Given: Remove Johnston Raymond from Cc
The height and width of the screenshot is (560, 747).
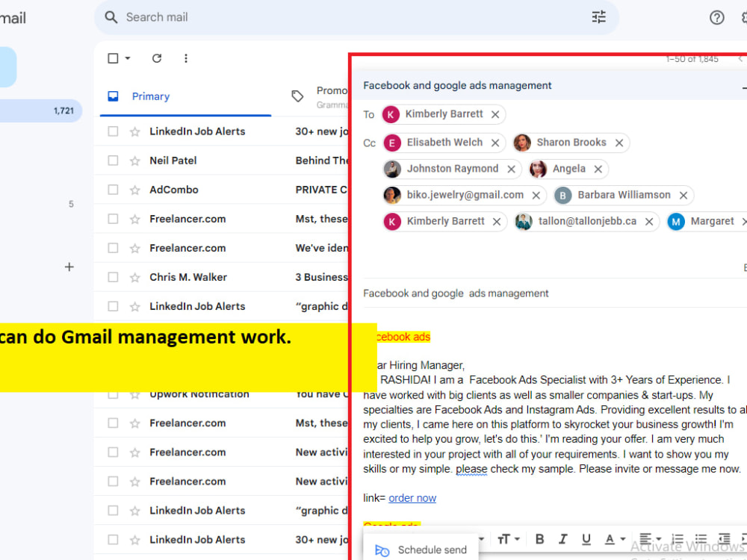Looking at the screenshot, I should pyautogui.click(x=511, y=169).
